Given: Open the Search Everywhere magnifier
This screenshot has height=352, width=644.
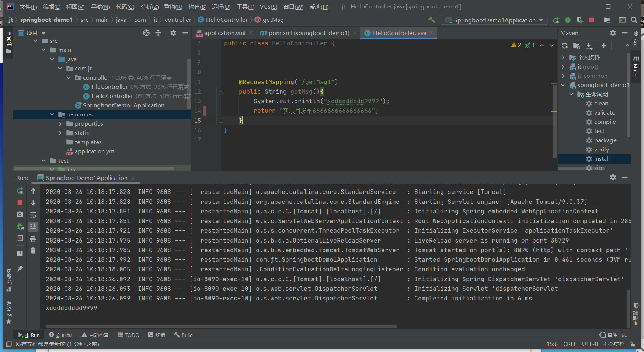Looking at the screenshot, I should [x=634, y=20].
